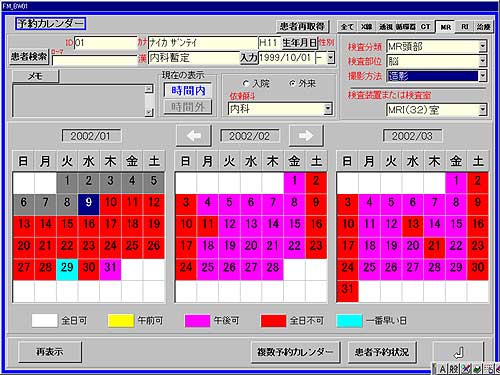This screenshot has height=375, width=500.
Task: Open the 複数予約カレンダー button
Action: click(295, 352)
